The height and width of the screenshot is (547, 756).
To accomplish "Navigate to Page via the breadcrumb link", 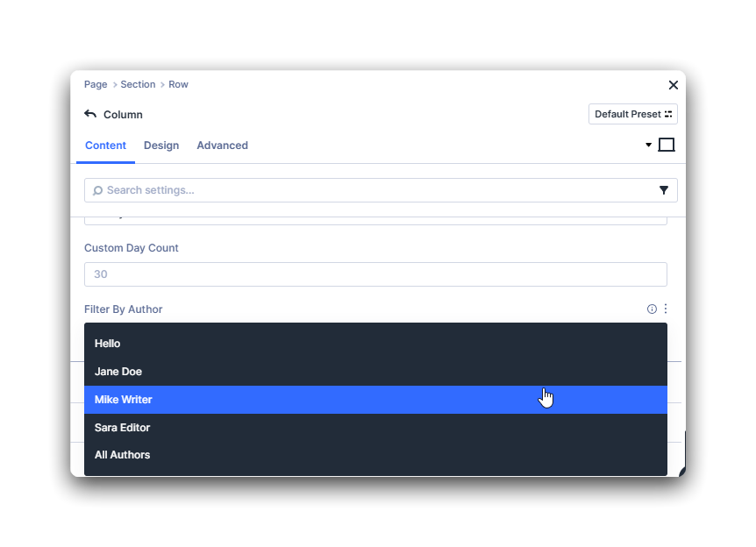I will (95, 84).
